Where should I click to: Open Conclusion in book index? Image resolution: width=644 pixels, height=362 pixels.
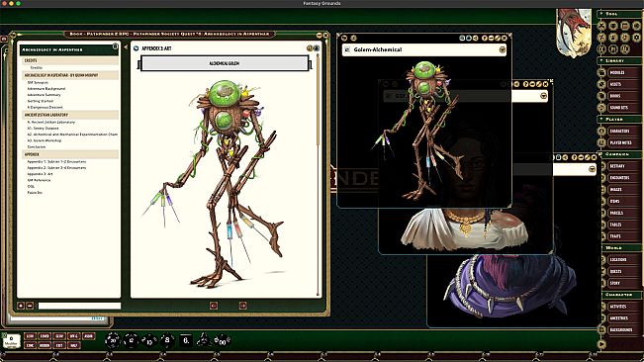37,146
